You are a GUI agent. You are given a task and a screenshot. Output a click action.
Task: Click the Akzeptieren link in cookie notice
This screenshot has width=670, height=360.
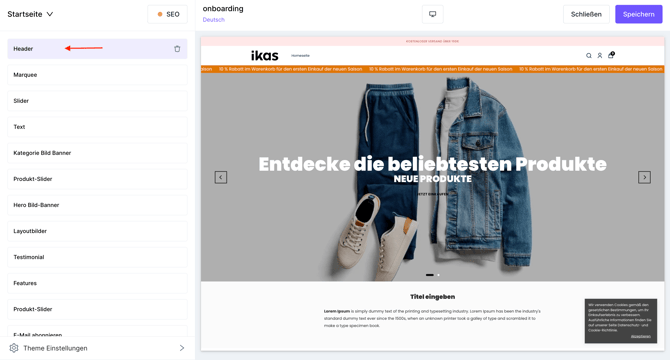(641, 337)
